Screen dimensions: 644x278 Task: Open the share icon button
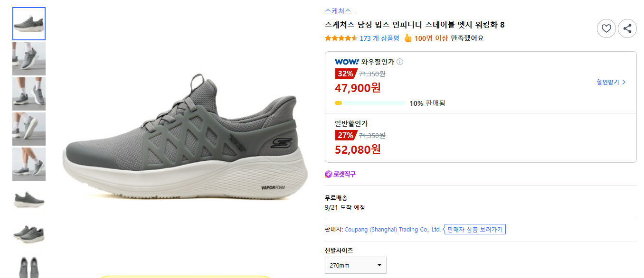627,28
